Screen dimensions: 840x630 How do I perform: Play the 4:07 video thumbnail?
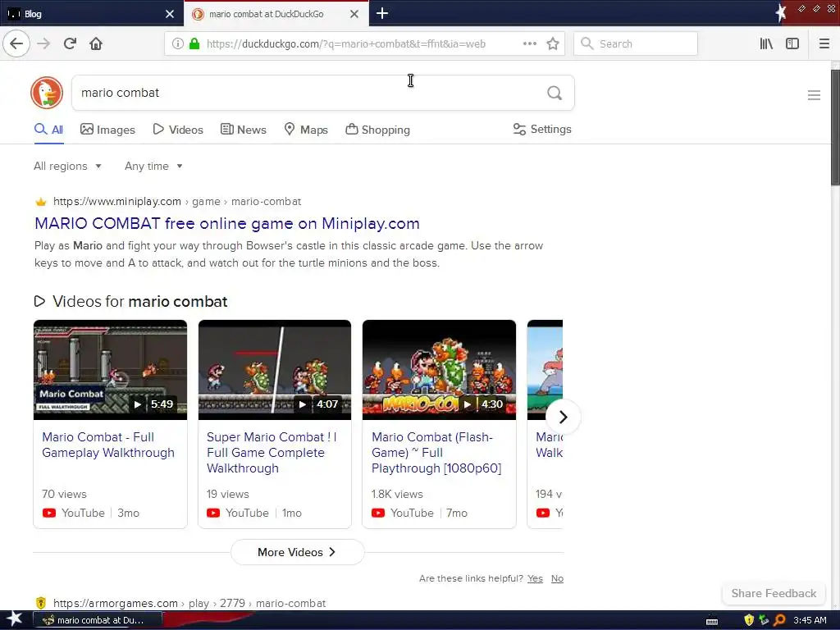click(275, 370)
